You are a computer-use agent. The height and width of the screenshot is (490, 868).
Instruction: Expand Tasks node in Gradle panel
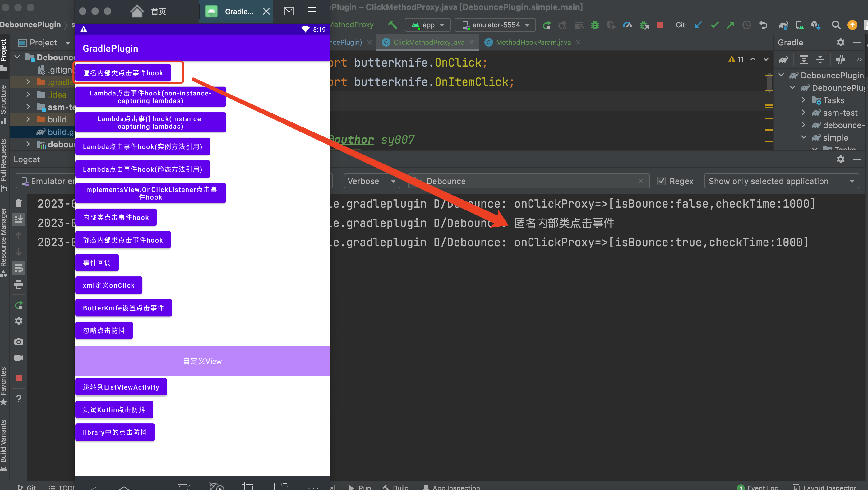click(x=804, y=100)
